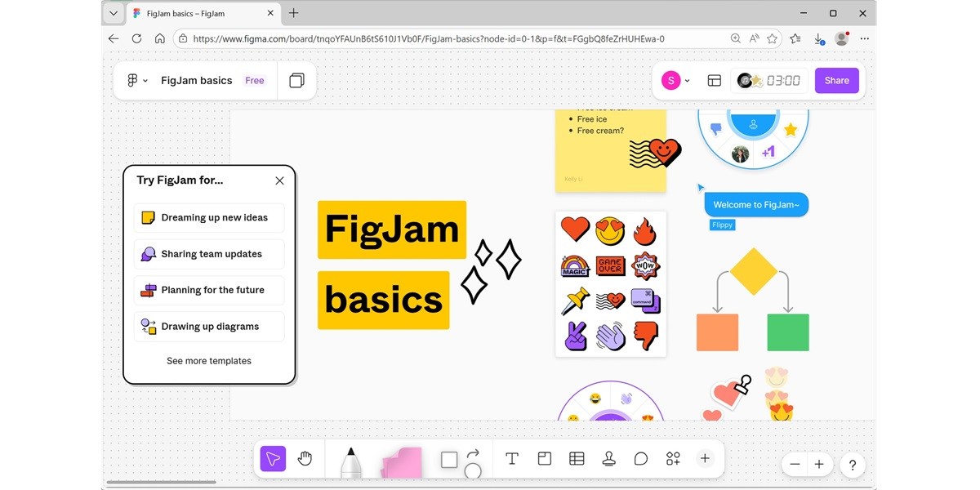The image size is (980, 490).
Task: Click the Share button
Action: (x=836, y=80)
